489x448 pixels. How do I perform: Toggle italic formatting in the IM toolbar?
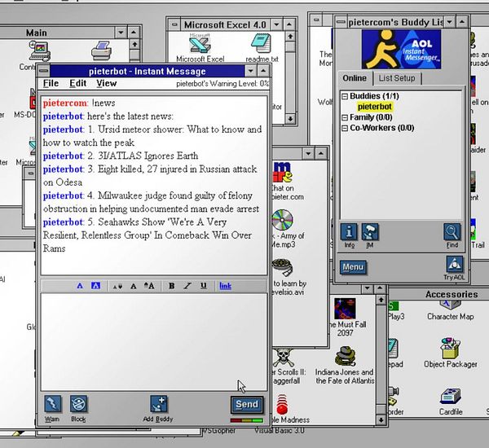coord(187,286)
